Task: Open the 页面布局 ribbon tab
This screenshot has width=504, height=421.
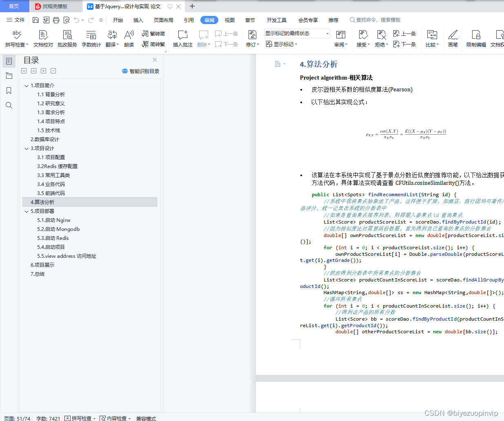Action: click(x=163, y=20)
